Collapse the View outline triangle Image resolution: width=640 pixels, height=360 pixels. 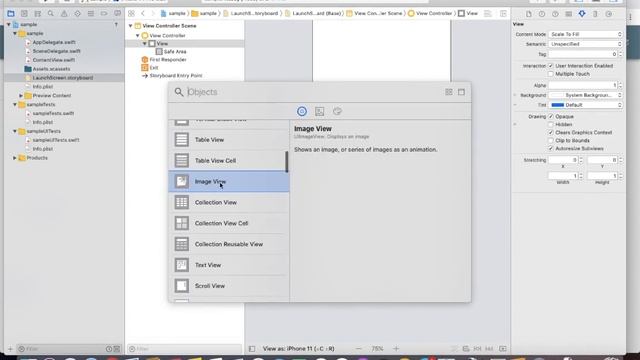(144, 43)
